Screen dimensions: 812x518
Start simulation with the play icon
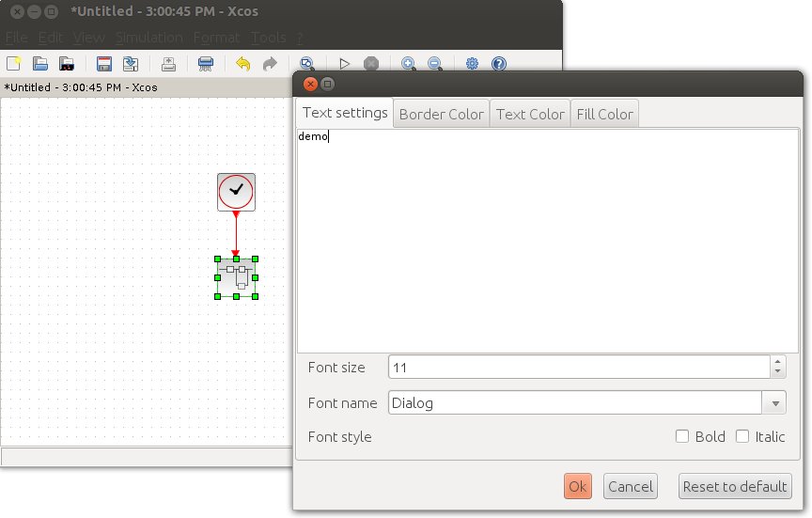tap(345, 64)
